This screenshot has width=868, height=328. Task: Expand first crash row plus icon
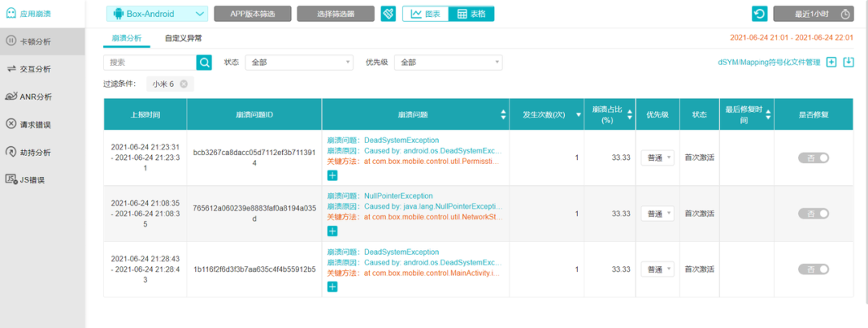[x=333, y=175]
